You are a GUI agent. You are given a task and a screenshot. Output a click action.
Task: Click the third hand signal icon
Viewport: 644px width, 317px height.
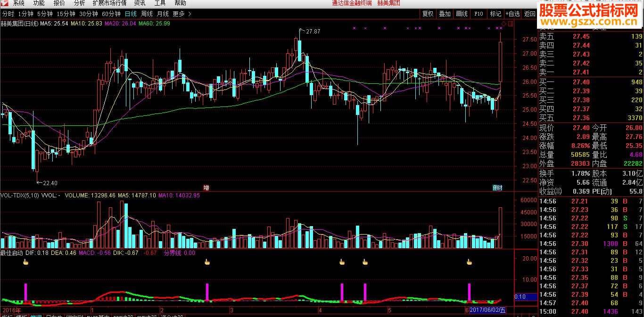click(x=342, y=262)
